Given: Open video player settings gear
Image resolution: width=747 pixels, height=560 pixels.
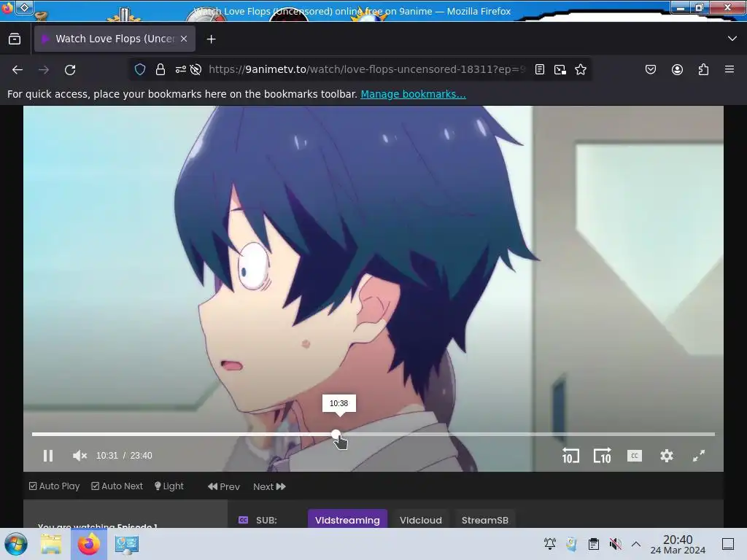Looking at the screenshot, I should pyautogui.click(x=667, y=456).
